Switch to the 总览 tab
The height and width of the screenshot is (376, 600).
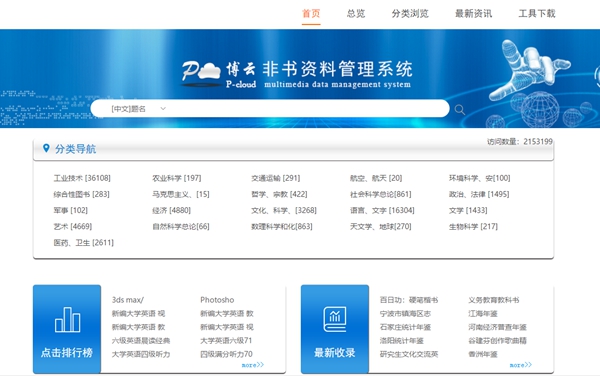(x=355, y=14)
